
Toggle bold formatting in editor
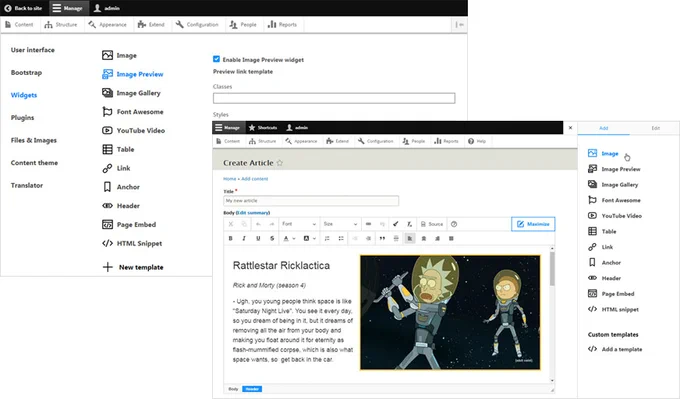[230, 239]
